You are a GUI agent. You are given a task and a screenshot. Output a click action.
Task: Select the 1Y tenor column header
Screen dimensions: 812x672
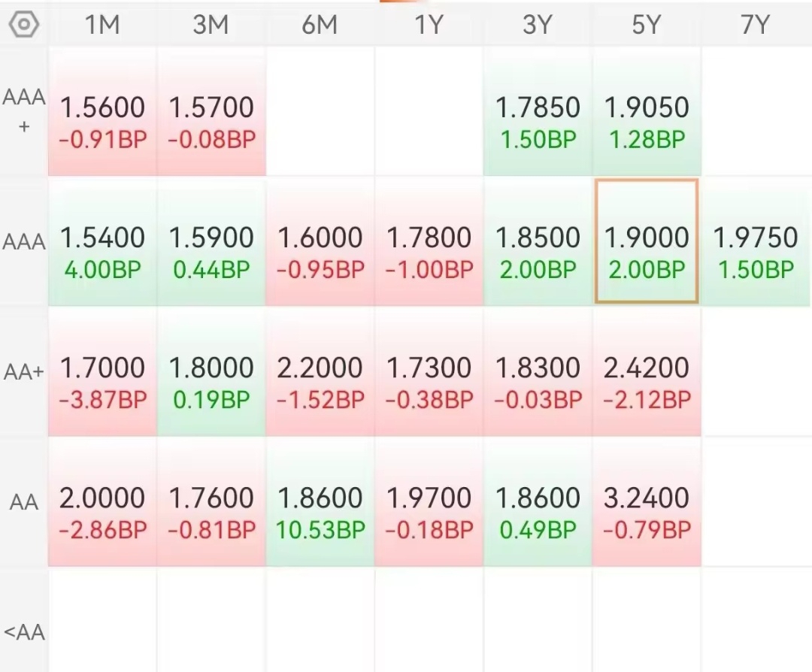(x=429, y=25)
